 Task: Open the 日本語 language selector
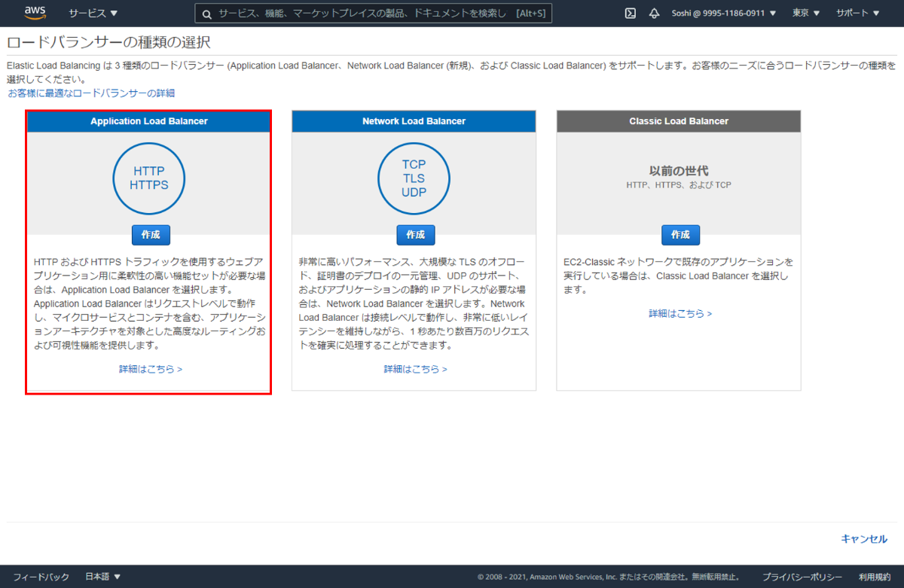102,577
